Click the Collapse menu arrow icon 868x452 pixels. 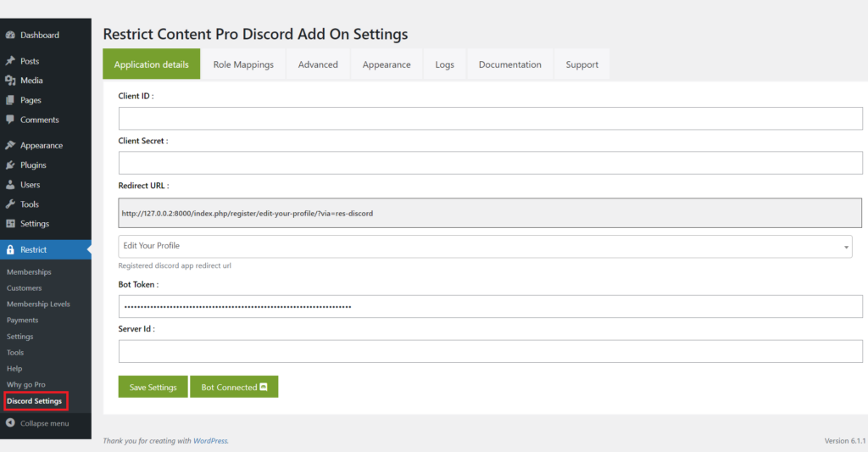[10, 423]
